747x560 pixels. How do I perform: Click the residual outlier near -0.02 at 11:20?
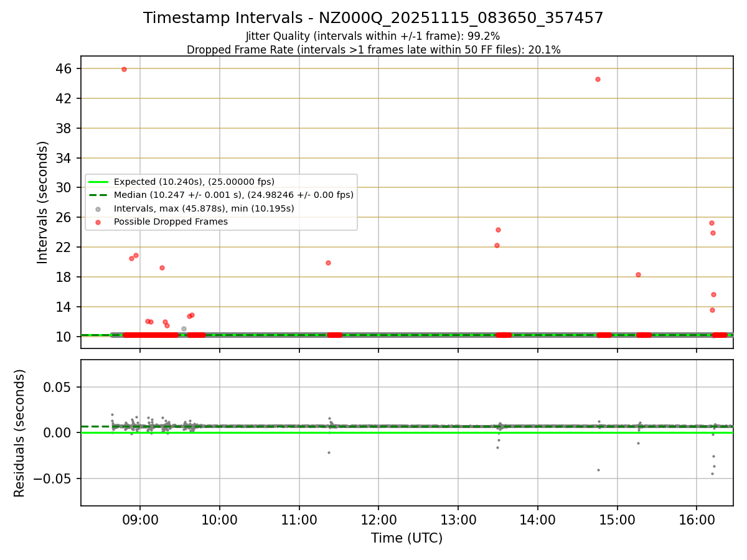coord(329,452)
